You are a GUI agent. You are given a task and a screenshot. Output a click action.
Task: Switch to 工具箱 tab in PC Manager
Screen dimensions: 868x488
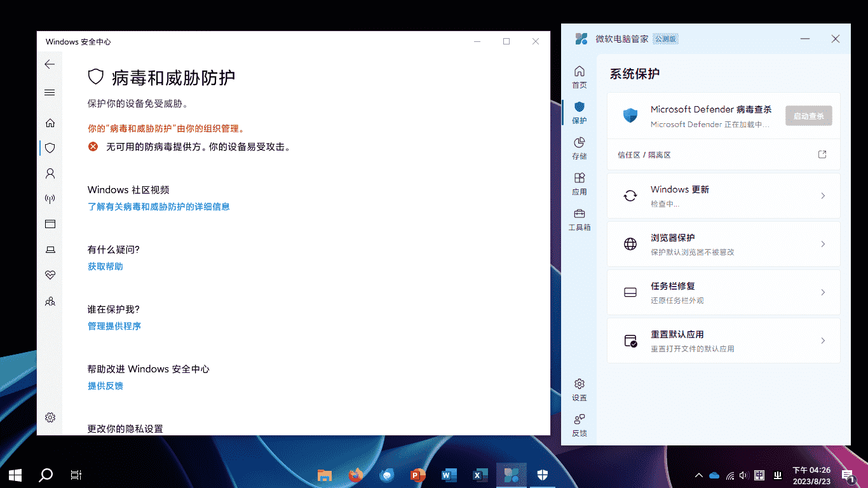(x=579, y=219)
